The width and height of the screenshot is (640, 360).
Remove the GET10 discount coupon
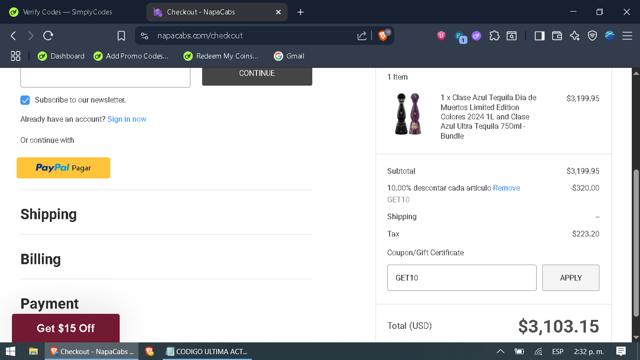506,188
